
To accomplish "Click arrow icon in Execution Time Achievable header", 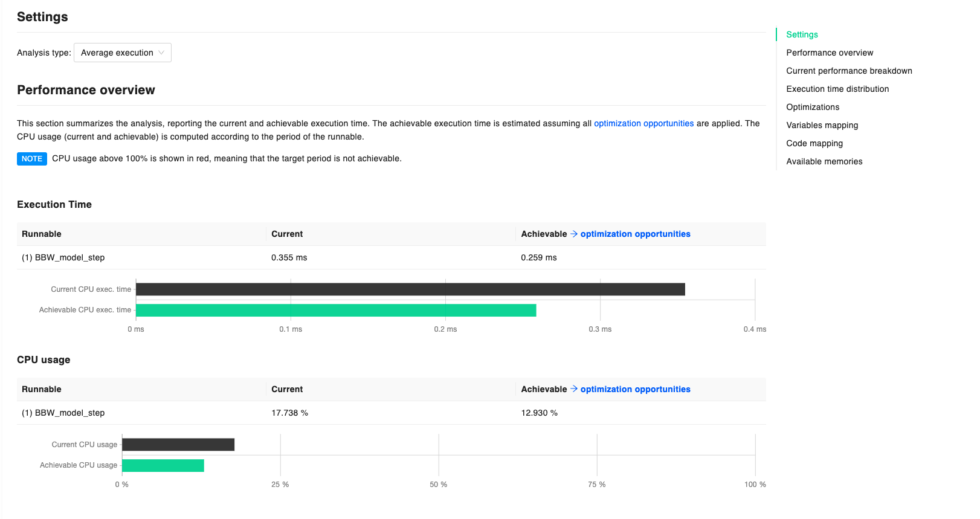I will click(574, 234).
